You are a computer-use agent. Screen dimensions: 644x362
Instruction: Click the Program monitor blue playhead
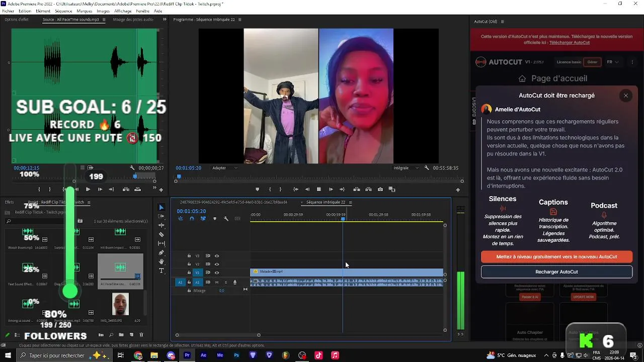point(178,176)
